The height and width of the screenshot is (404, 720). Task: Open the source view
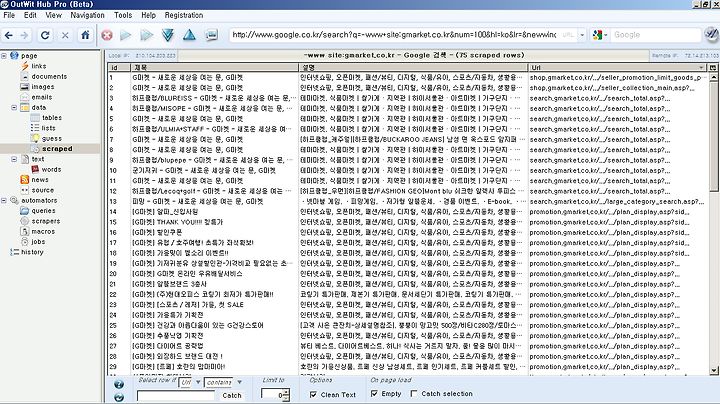coord(43,190)
